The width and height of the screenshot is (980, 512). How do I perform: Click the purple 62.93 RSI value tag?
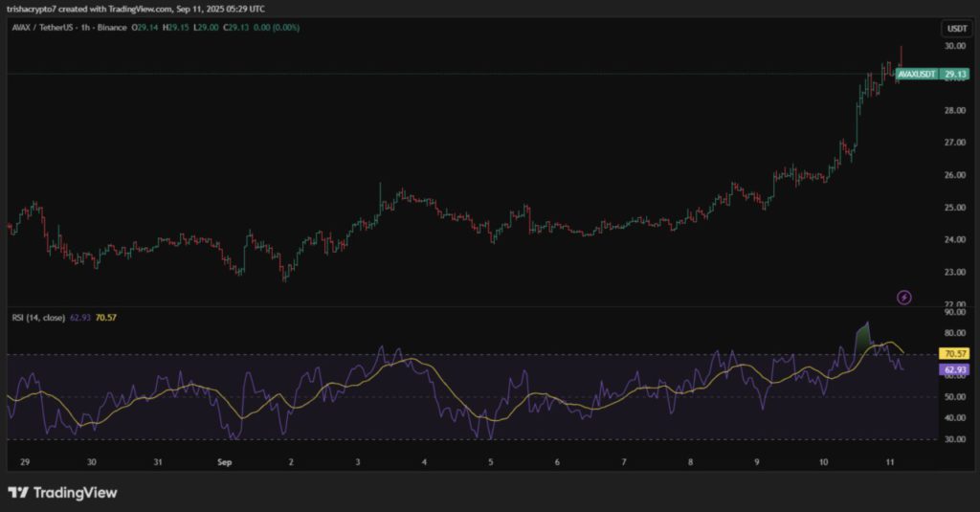(956, 368)
